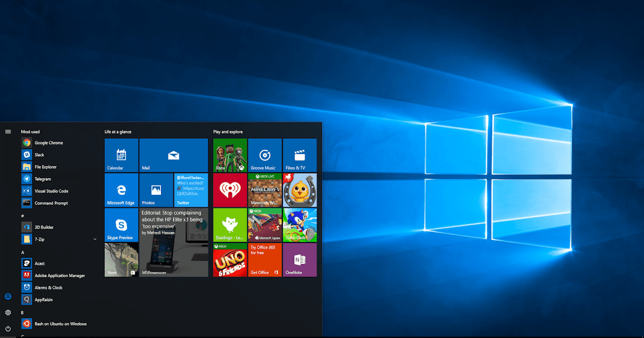The image size is (644, 338).
Task: Launch Groove Music tile
Action: [265, 155]
